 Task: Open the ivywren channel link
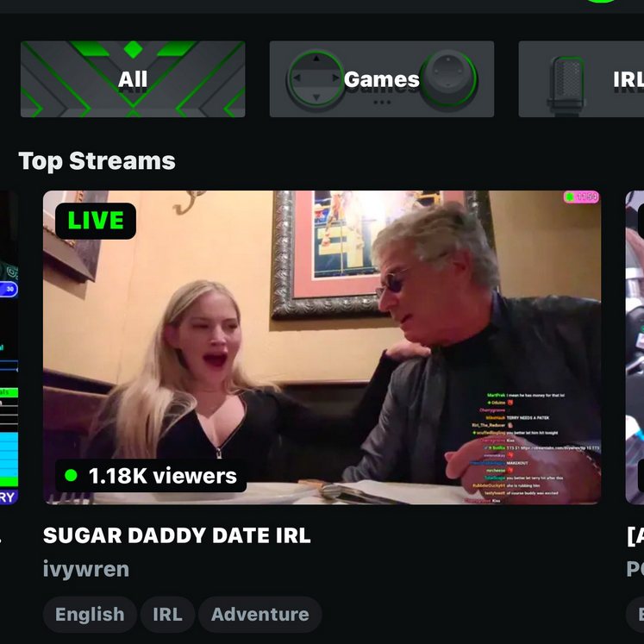pos(86,569)
